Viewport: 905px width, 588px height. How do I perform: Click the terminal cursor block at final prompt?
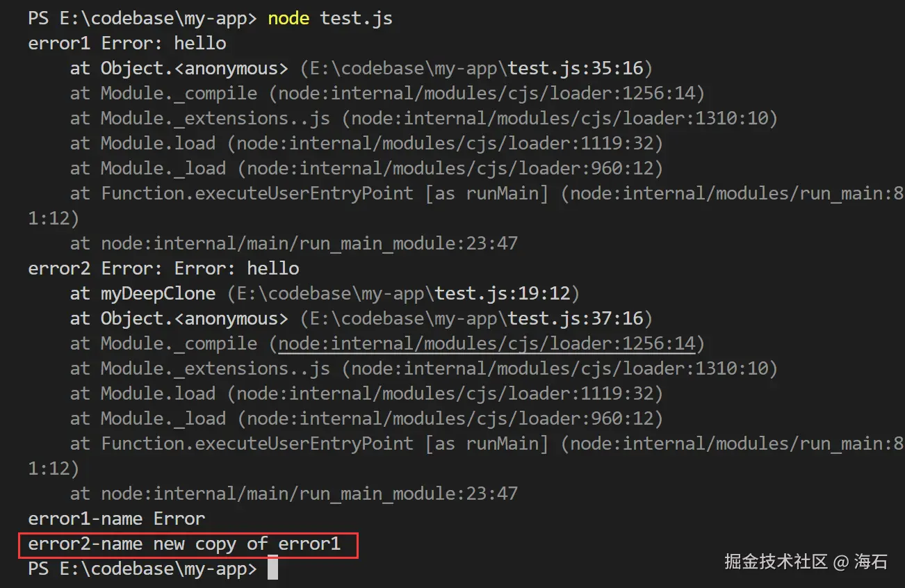point(272,568)
